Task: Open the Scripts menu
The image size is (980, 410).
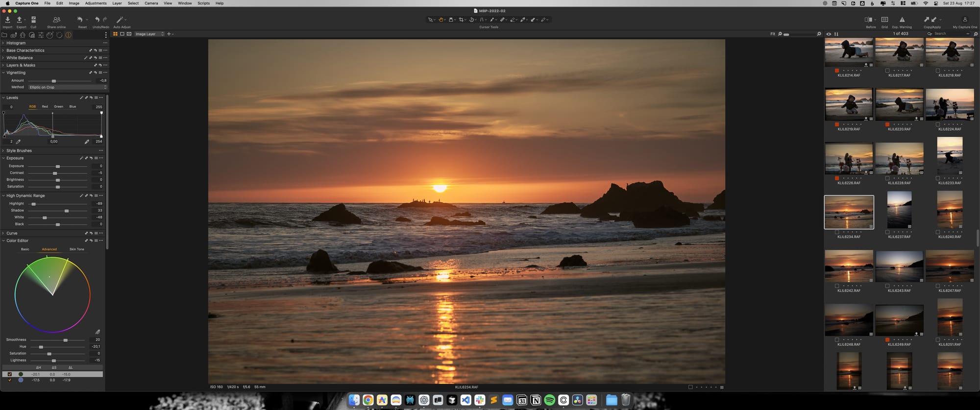Action: pos(203,3)
